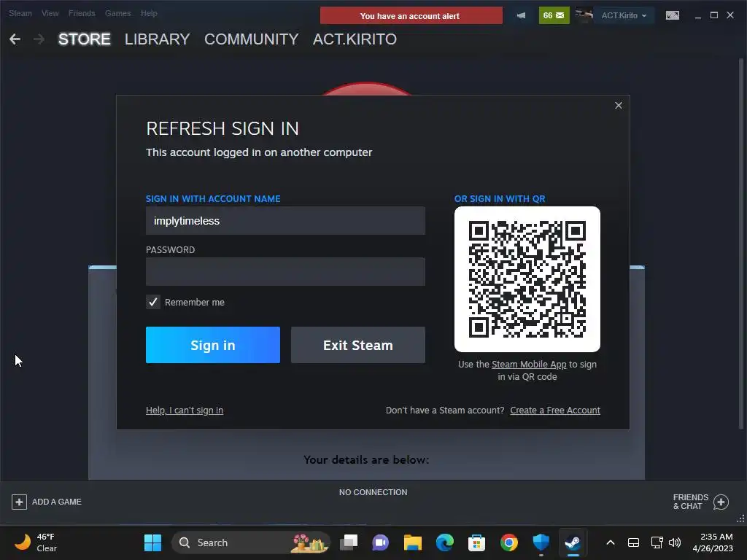The width and height of the screenshot is (747, 560).
Task: Click the Exit Steam button
Action: 357,345
